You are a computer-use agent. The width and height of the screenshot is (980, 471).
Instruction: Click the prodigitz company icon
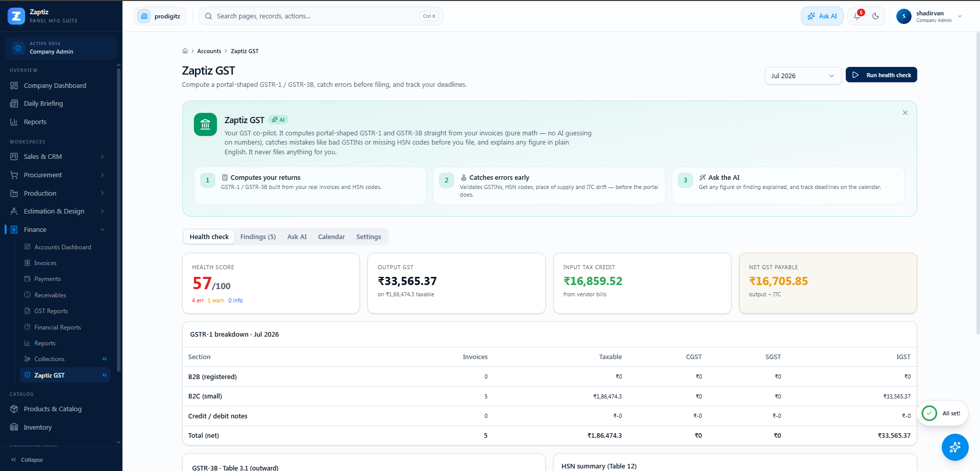click(144, 16)
